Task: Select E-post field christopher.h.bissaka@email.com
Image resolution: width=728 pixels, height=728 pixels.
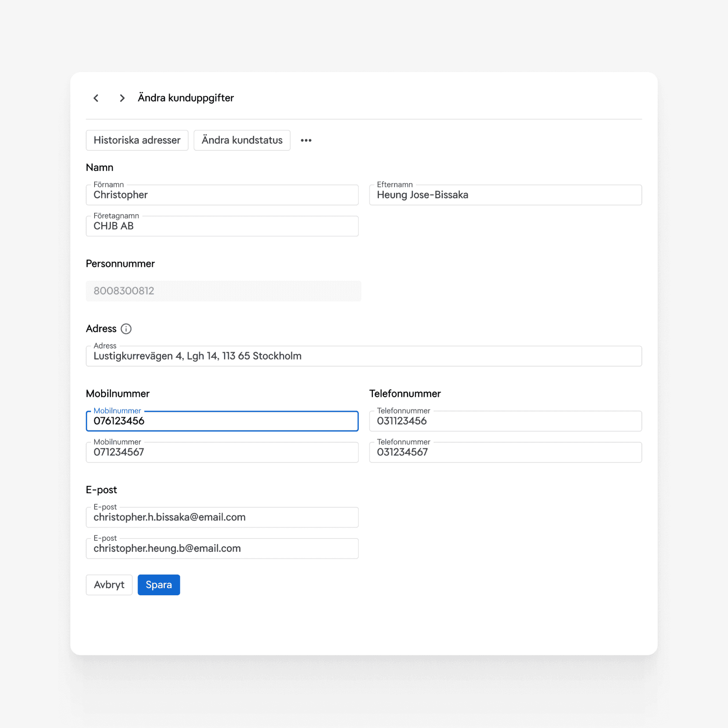Action: pos(222,517)
